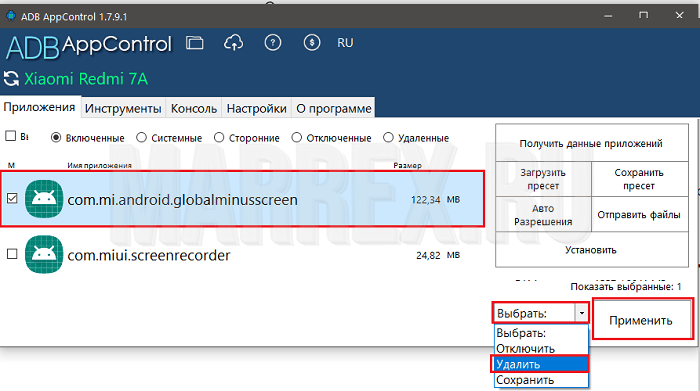Switch language with the RU button

coord(345,43)
